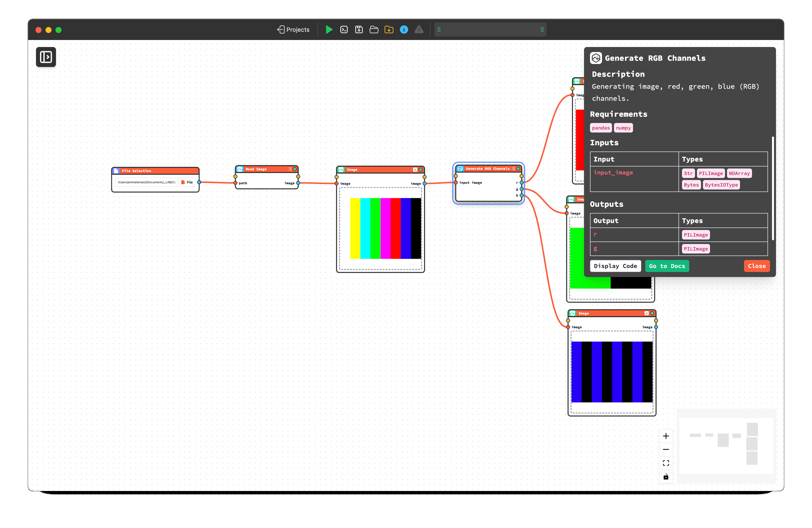The width and height of the screenshot is (812, 528).
Task: Open app information via the blue info icon
Action: coord(404,30)
